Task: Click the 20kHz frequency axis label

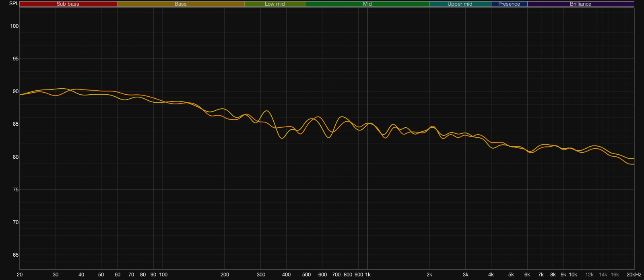Action: tap(634, 275)
